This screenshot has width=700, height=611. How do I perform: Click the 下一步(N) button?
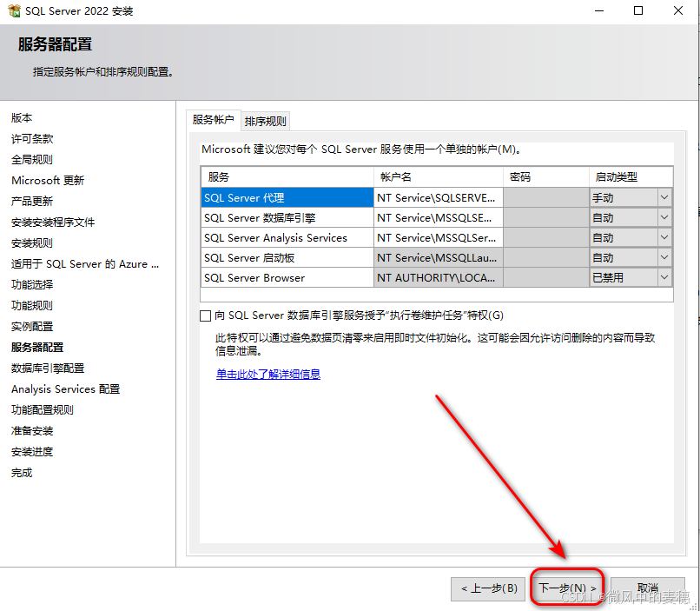(x=567, y=588)
